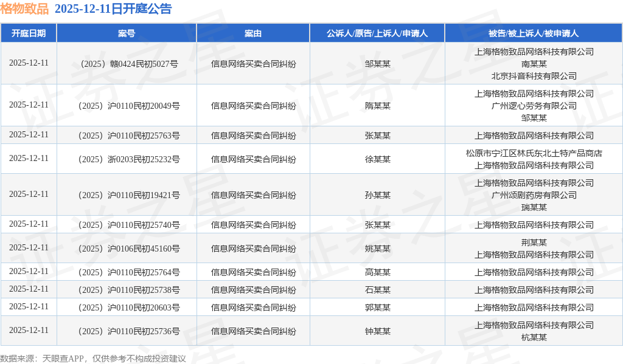The height and width of the screenshot is (364, 623).
Task: Click 信息网络买卖合同纠纷 in the 25232号 row
Action: (254, 160)
